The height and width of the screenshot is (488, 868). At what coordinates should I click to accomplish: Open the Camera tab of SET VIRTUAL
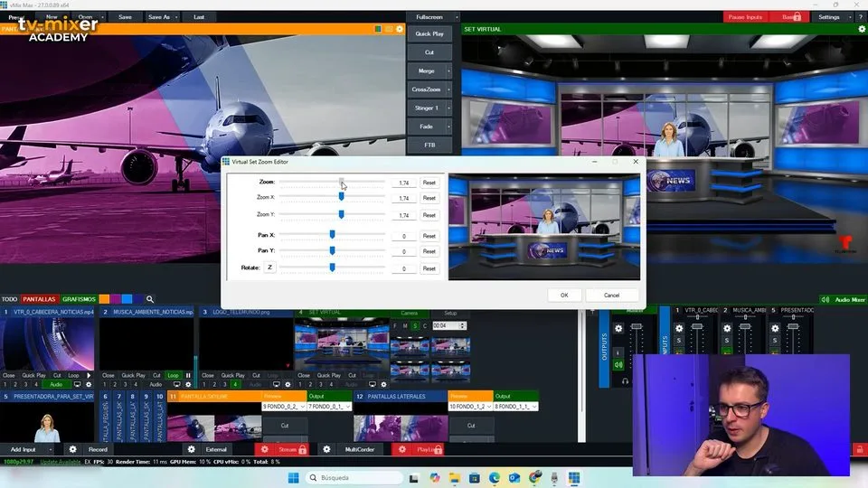[409, 314]
